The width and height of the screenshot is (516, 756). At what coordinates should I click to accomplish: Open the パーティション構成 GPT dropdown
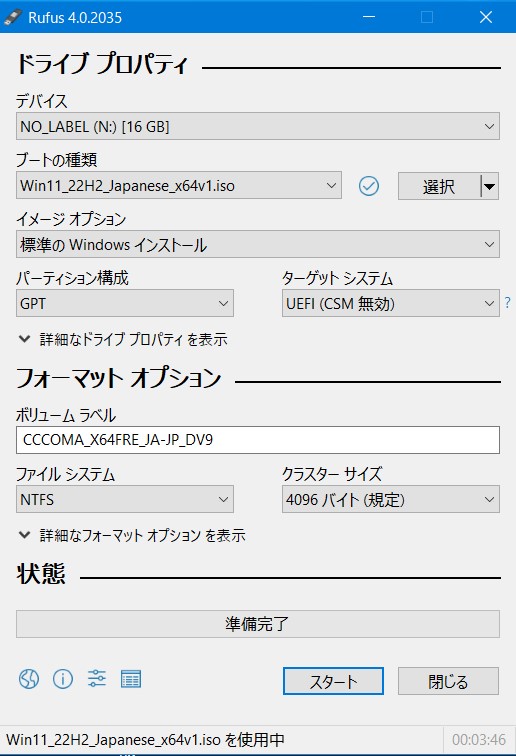[x=125, y=303]
